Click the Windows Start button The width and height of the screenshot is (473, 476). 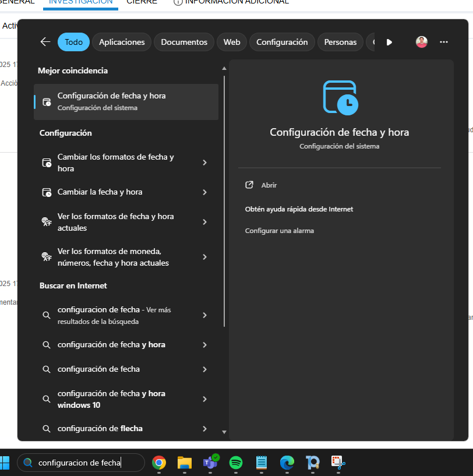(x=5, y=463)
